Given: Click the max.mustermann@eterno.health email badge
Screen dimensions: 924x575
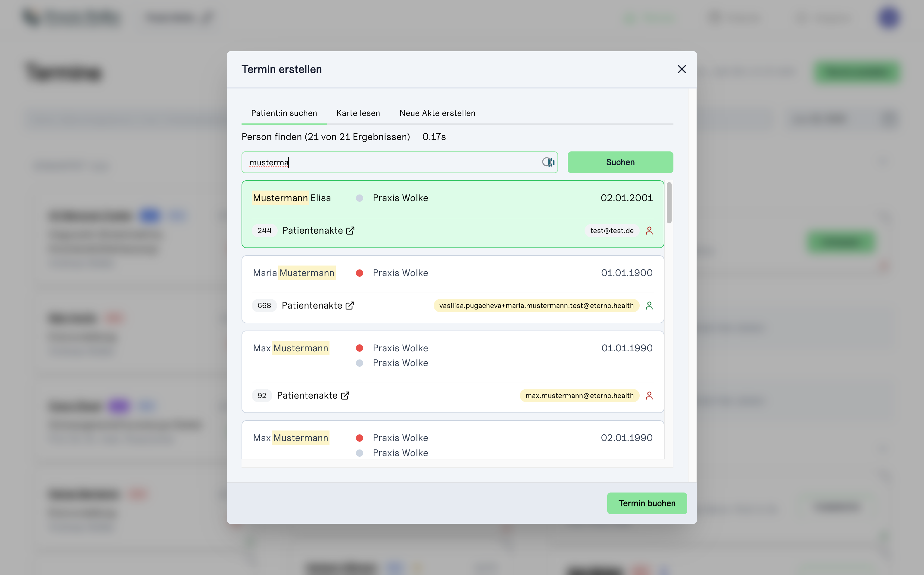Looking at the screenshot, I should tap(579, 396).
